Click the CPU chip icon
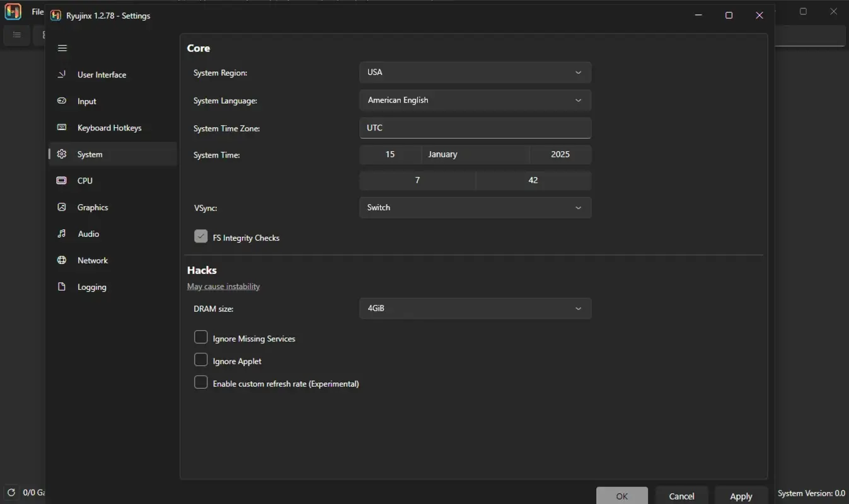This screenshot has width=849, height=504. pos(61,181)
